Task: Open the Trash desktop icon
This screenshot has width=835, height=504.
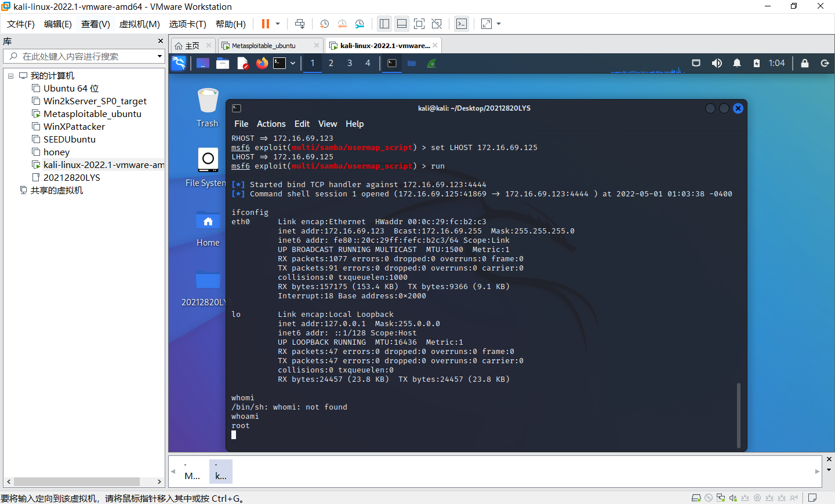Action: 208,108
